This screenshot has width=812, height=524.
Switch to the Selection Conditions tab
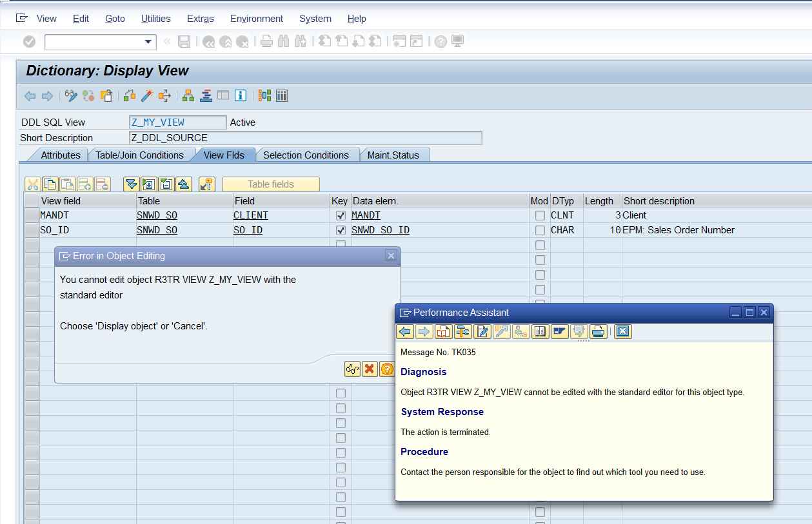pos(306,155)
